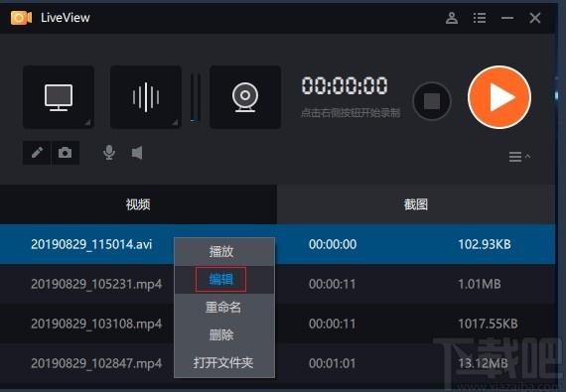Open the pencil annotation tool
Viewport: 566px width, 392px height.
[37, 153]
